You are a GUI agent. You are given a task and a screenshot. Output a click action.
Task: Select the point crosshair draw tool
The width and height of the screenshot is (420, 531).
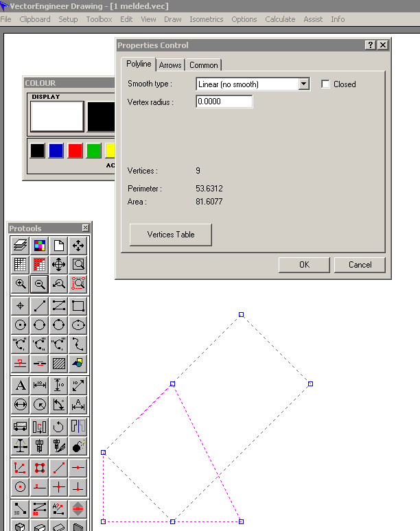(21, 306)
